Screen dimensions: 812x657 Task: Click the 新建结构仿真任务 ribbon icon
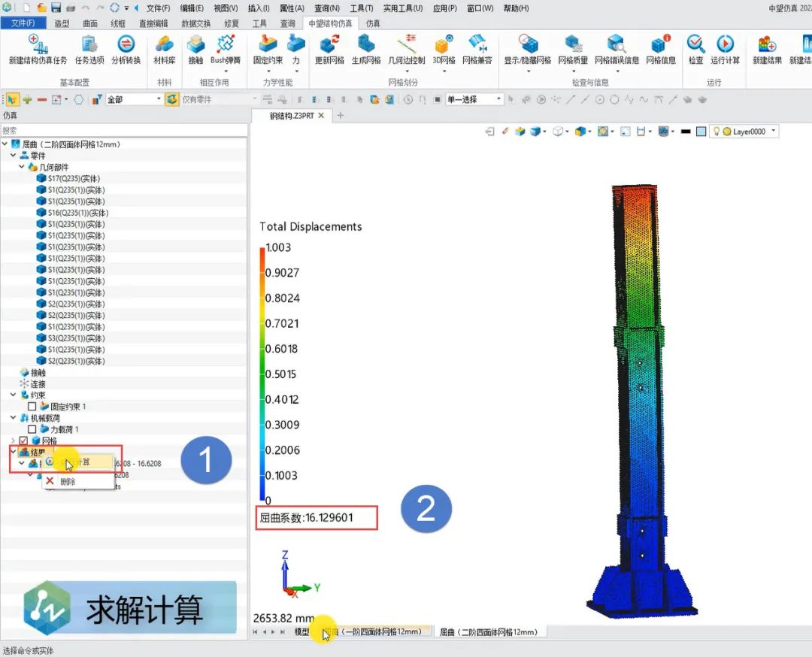38,50
